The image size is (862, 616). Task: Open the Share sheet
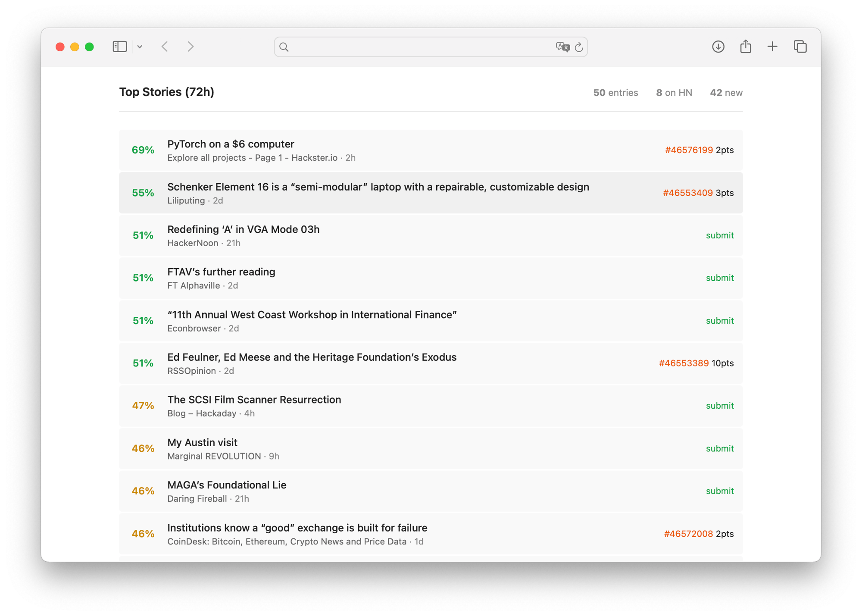point(745,46)
